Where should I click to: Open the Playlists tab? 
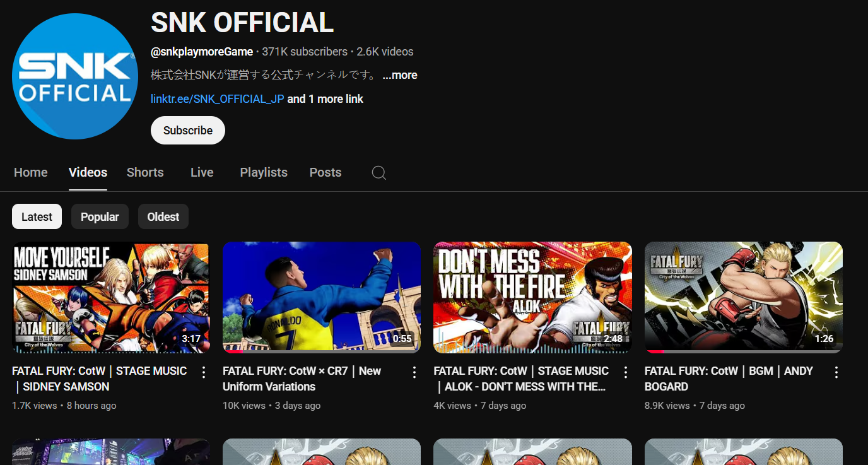coord(264,172)
